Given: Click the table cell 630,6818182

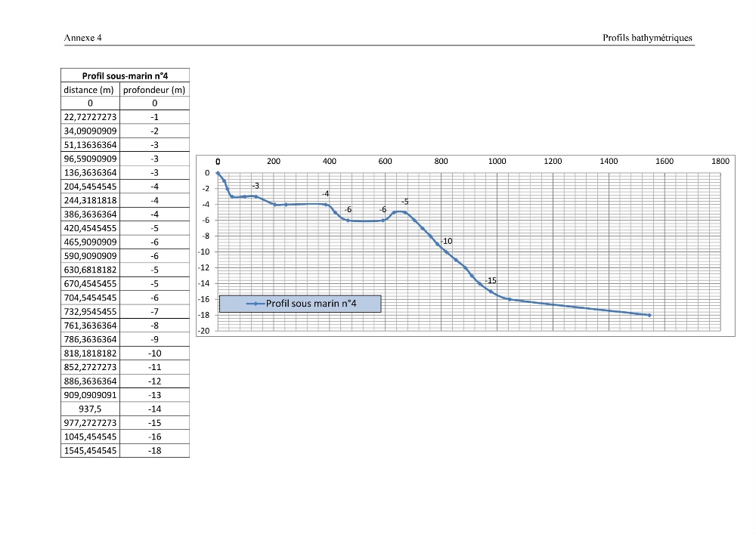Looking at the screenshot, I should click(x=90, y=270).
